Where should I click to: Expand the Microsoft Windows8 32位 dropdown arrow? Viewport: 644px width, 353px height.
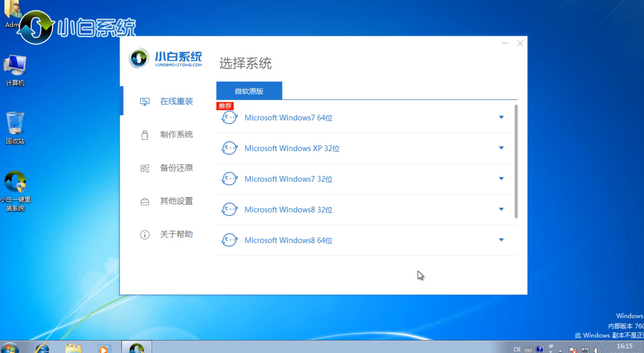point(501,209)
